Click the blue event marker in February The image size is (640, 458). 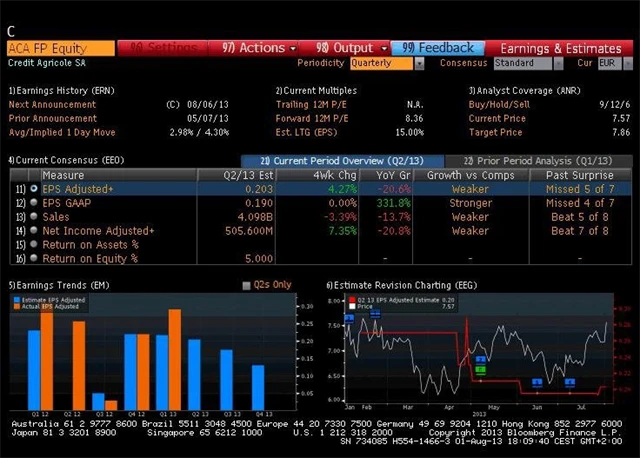pos(375,313)
